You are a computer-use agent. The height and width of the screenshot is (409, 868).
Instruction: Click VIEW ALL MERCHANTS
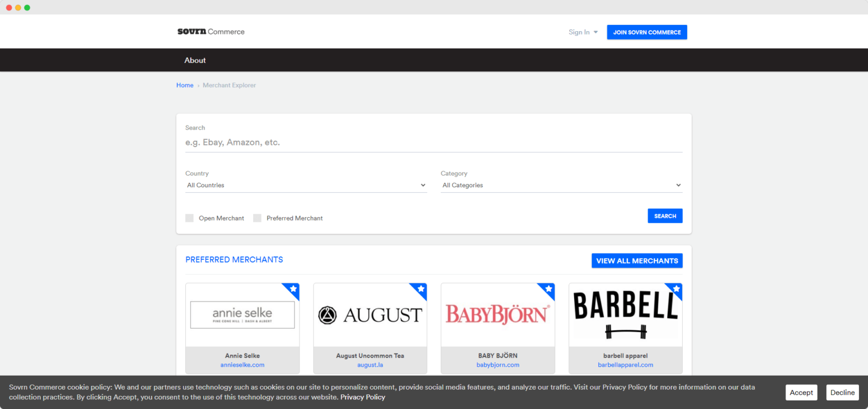pyautogui.click(x=637, y=260)
